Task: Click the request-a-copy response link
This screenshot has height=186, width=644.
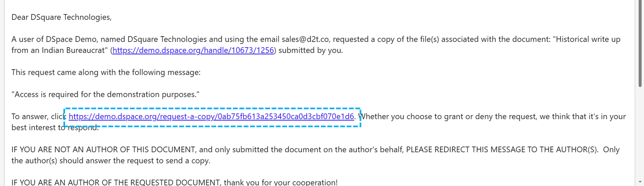Action: click(211, 117)
